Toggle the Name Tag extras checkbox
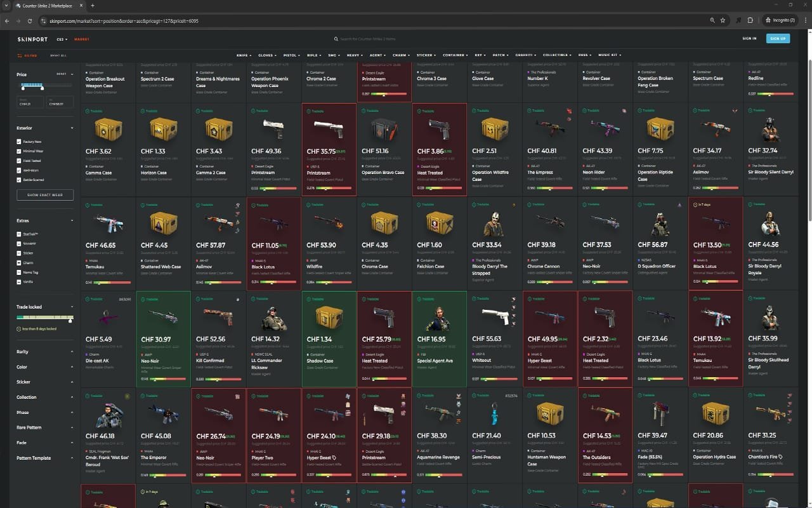Screen dimensions: 812x508 click(19, 271)
